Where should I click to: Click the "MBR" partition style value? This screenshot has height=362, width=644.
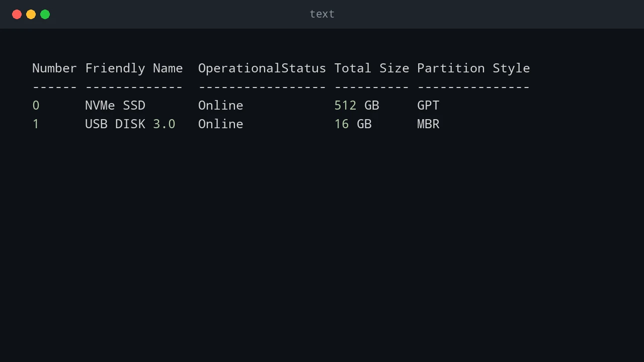click(428, 124)
